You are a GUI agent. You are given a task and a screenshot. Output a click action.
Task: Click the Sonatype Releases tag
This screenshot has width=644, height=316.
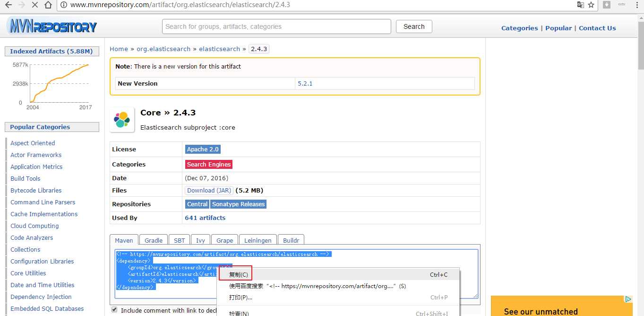point(238,204)
